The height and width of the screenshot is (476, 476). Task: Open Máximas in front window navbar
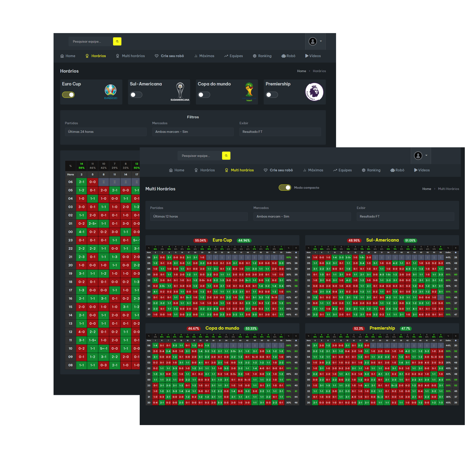(313, 170)
